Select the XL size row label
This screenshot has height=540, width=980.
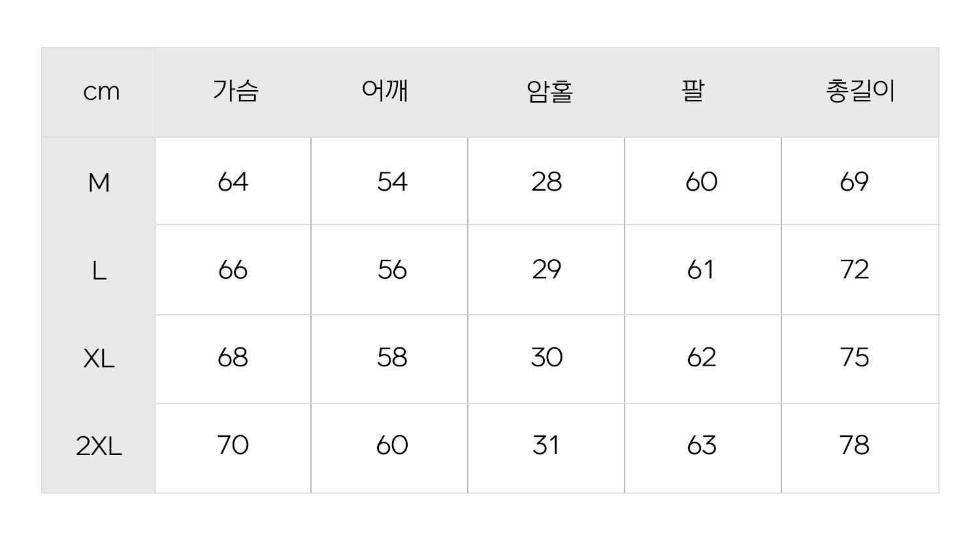pos(99,358)
